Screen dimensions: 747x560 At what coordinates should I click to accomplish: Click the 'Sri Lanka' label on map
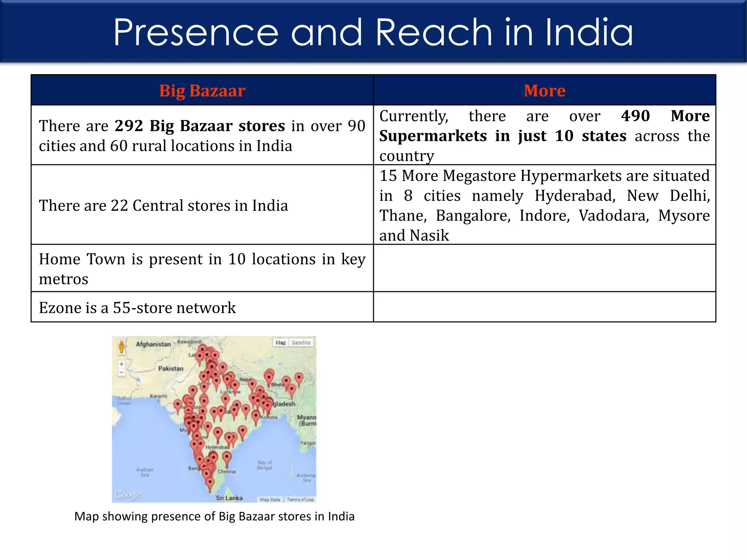[x=229, y=498]
